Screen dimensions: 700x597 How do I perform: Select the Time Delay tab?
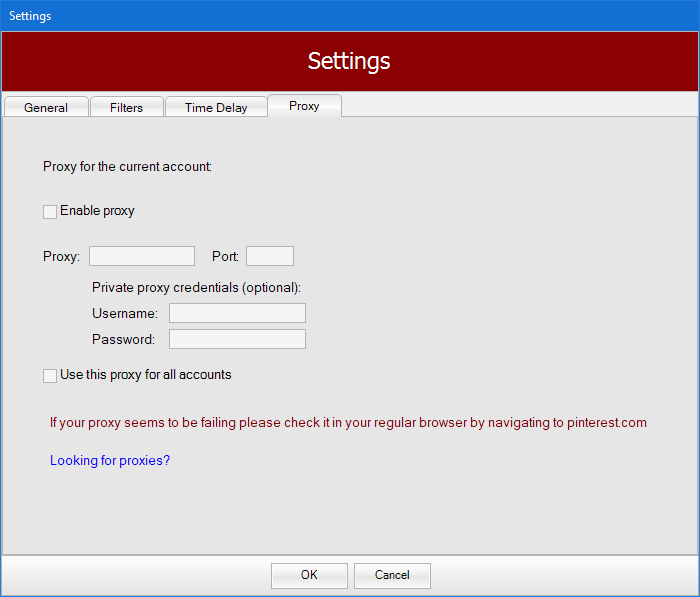[216, 107]
